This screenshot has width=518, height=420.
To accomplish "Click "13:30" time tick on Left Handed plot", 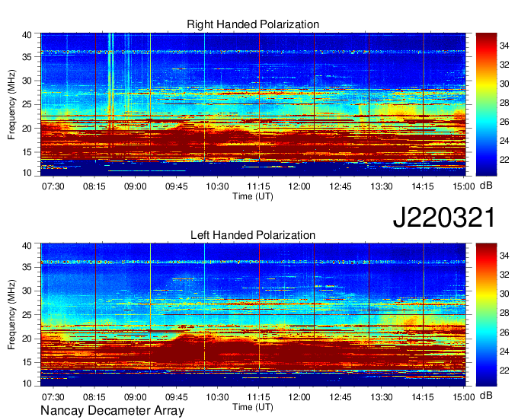I will coord(382,396).
